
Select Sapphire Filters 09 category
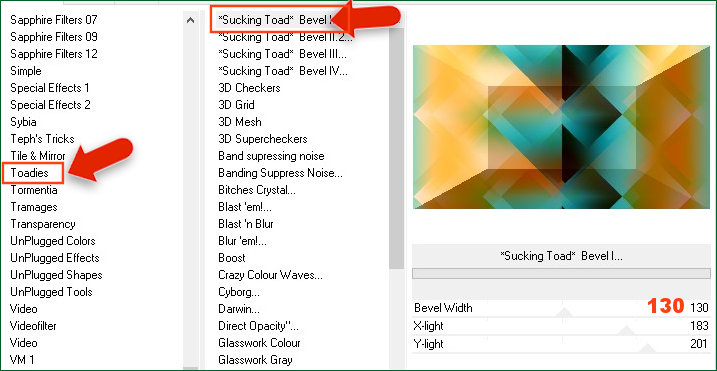(54, 37)
